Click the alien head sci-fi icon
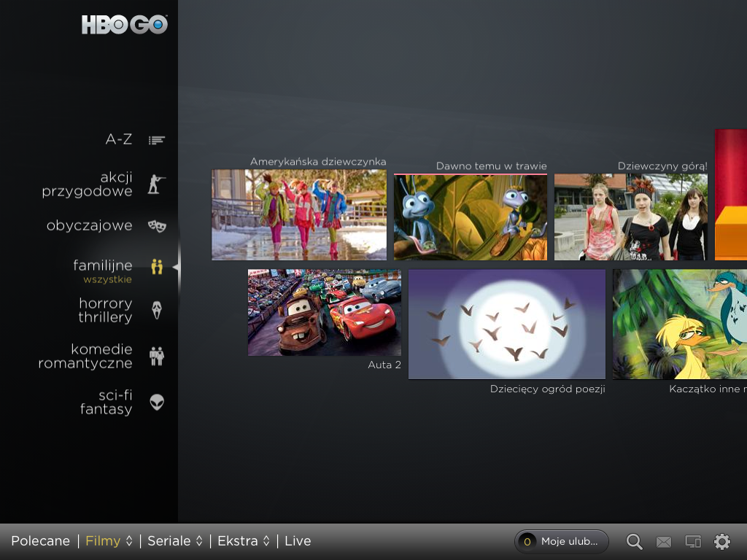 click(157, 402)
